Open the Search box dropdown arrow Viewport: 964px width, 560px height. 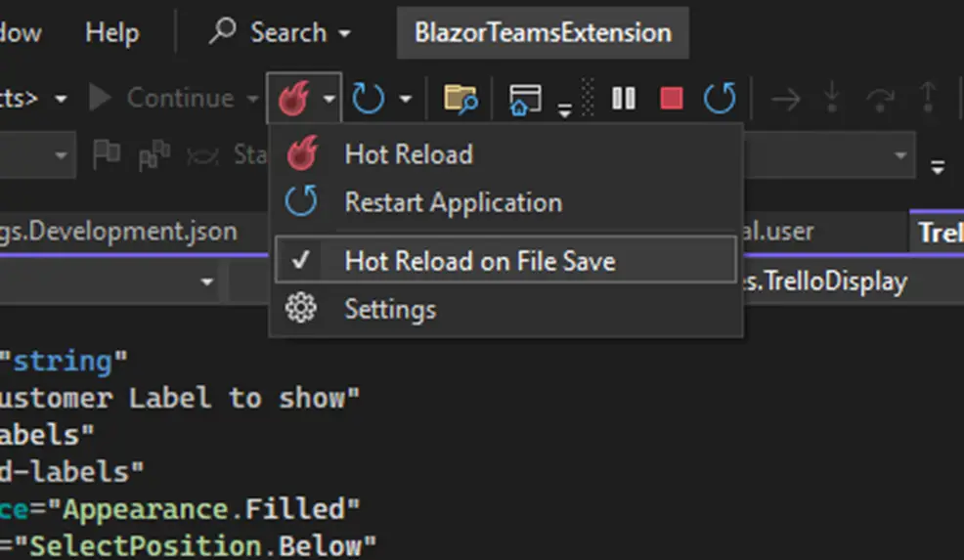point(344,33)
